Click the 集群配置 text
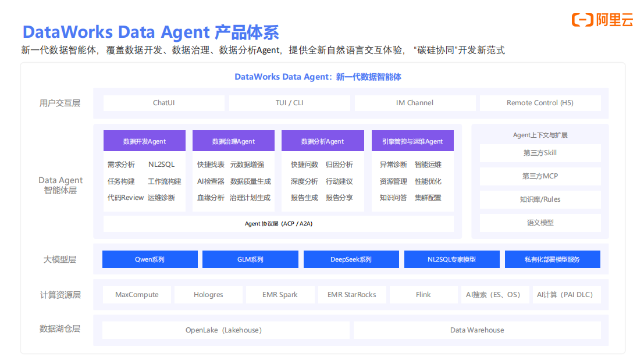Screen dimensions: 644x361 (x=428, y=198)
